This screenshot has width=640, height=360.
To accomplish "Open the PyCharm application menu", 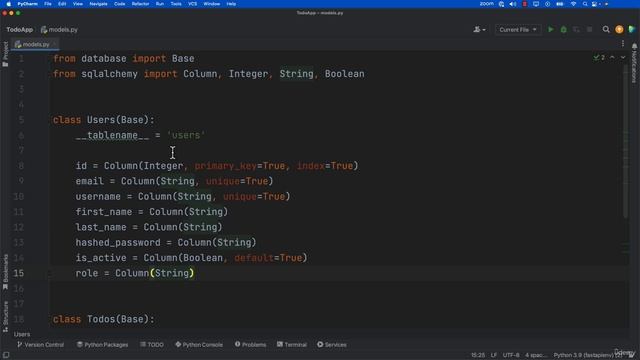I will pos(27,4).
